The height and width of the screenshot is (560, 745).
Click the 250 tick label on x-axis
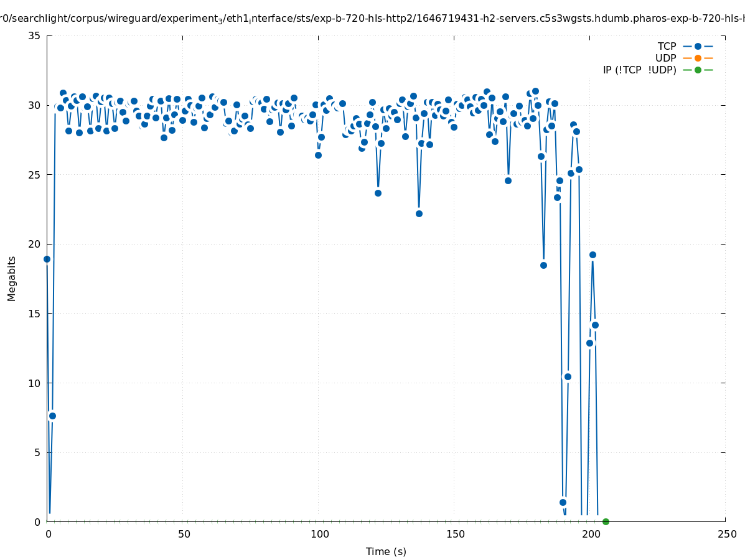click(726, 534)
